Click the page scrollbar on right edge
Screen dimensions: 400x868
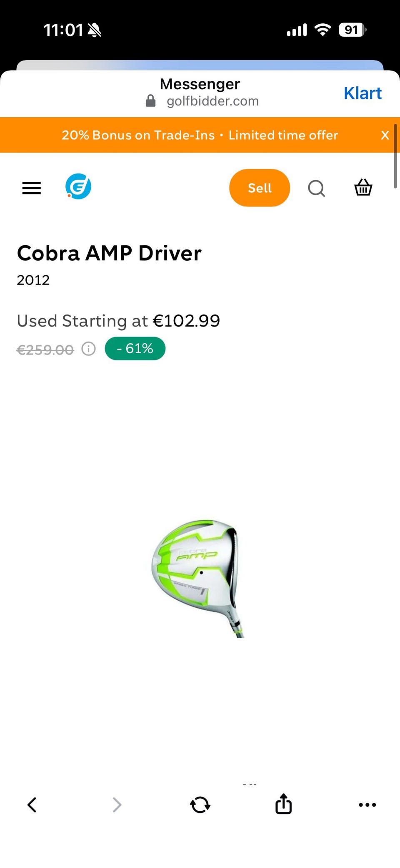[x=395, y=156]
